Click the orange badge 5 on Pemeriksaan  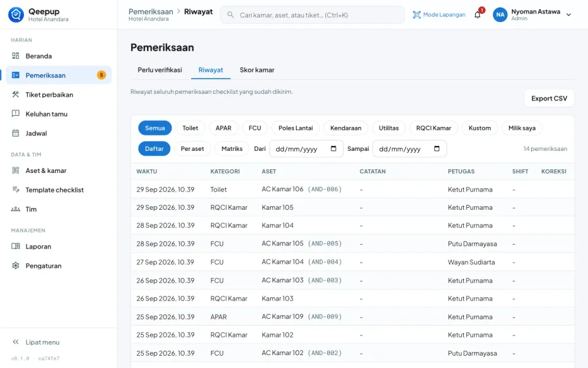[101, 75]
